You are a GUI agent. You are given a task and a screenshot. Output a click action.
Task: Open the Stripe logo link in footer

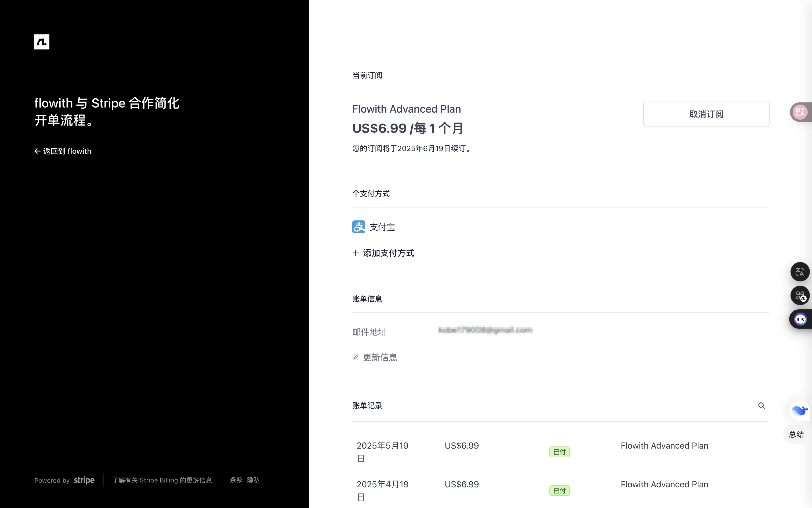[84, 480]
